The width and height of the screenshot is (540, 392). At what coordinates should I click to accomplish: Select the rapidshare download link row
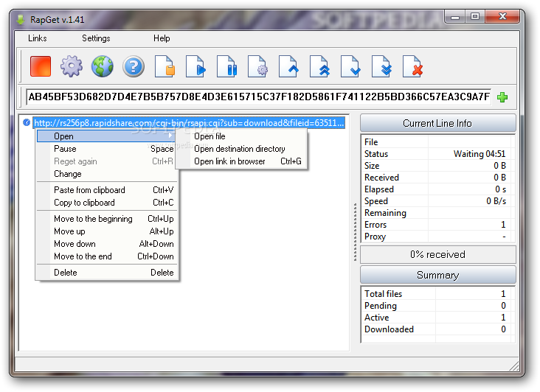(189, 123)
